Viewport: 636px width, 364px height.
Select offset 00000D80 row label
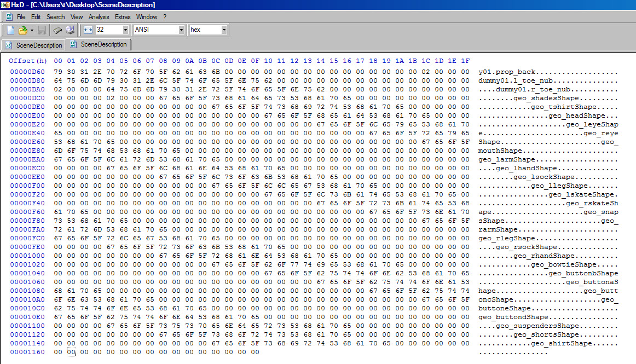tap(27, 81)
